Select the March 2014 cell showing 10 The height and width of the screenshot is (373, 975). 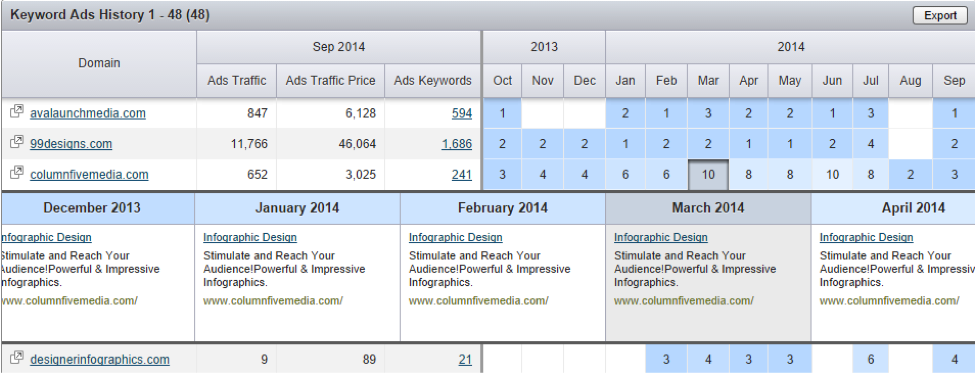[x=708, y=175]
